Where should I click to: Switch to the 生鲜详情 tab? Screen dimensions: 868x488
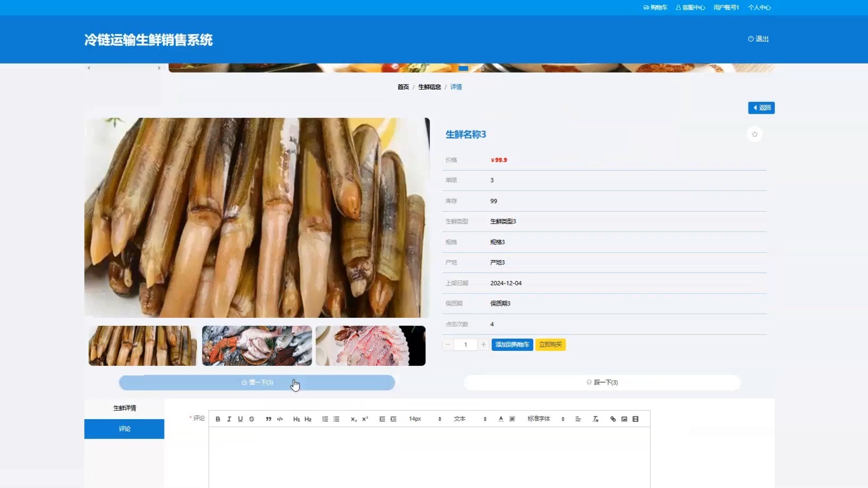pyautogui.click(x=124, y=407)
